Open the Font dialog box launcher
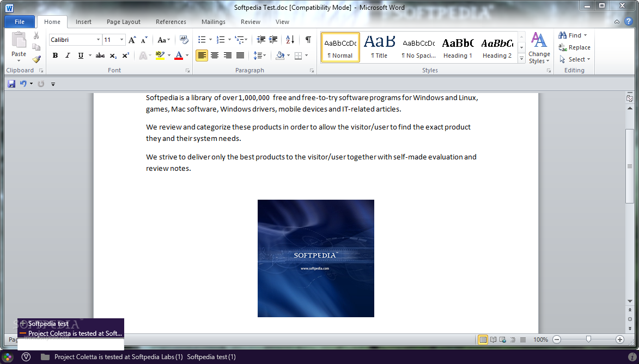The image size is (639, 364). coord(187,71)
